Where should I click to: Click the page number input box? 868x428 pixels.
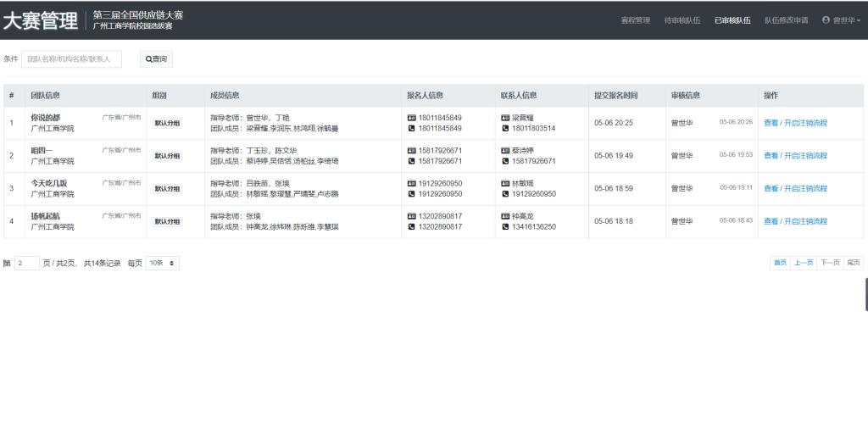pos(27,264)
